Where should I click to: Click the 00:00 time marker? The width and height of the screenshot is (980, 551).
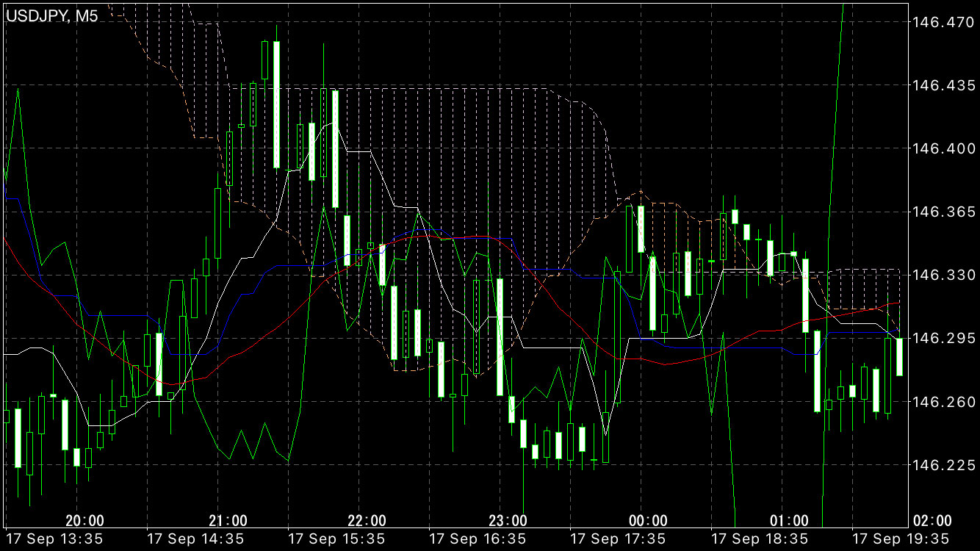point(649,521)
